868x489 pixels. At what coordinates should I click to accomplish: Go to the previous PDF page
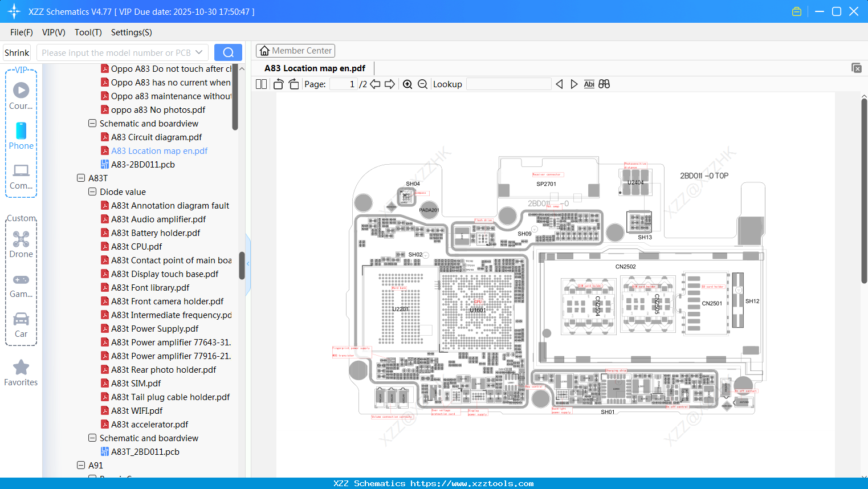pos(375,84)
